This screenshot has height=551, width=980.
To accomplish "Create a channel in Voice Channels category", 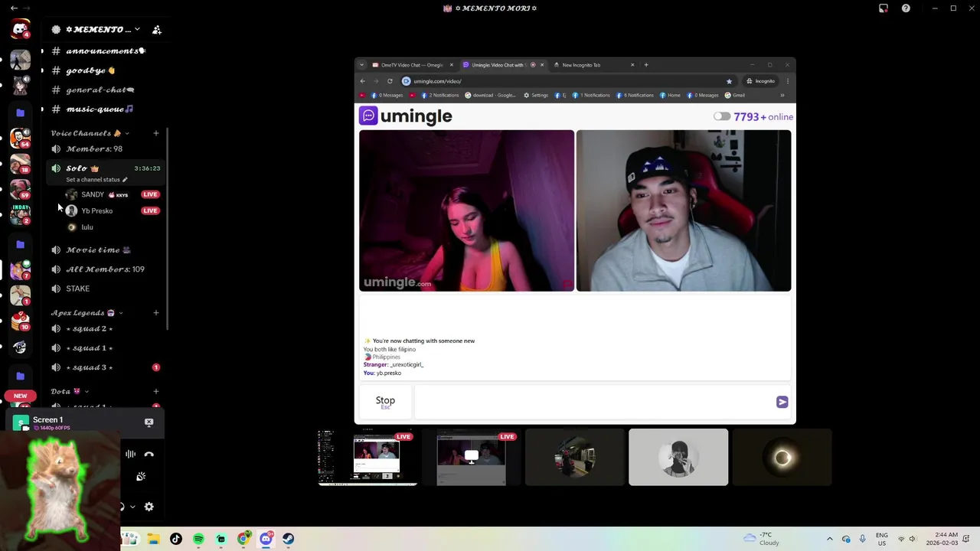I will [x=156, y=133].
